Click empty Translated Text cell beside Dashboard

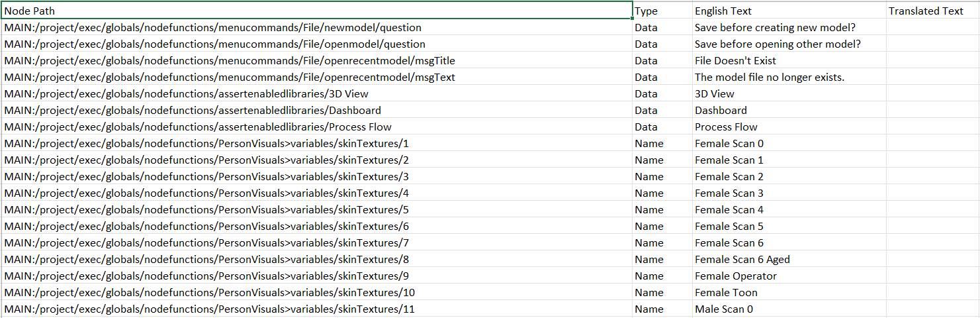933,110
